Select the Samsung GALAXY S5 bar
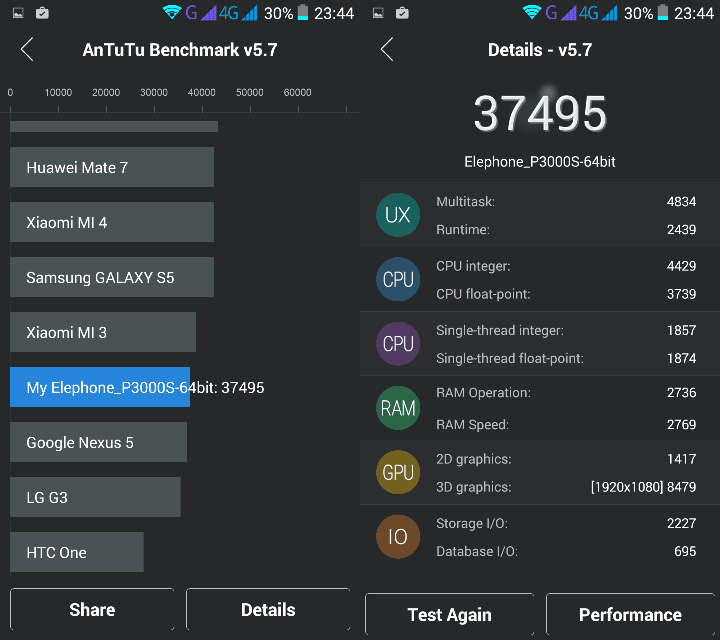This screenshot has height=640, width=720. click(112, 277)
